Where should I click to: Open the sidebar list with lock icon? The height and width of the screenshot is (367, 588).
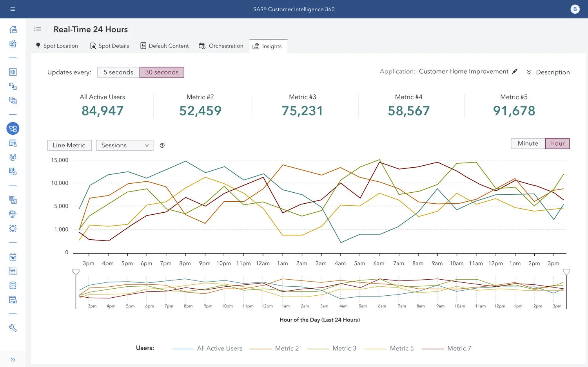point(13,143)
